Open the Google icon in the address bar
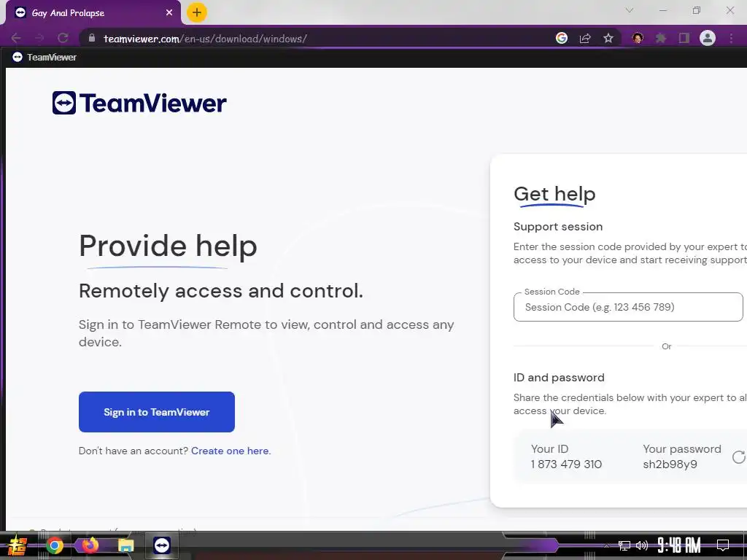This screenshot has width=747, height=560. click(x=562, y=38)
